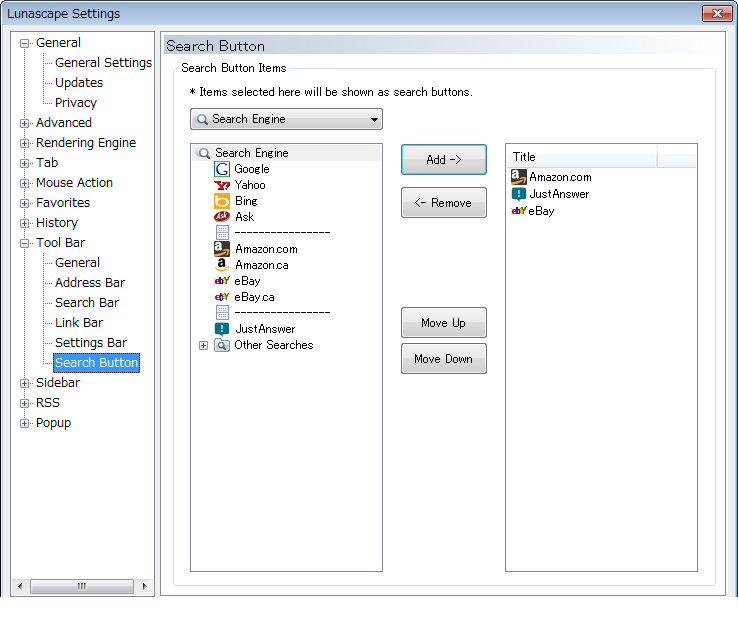
Task: Select the "Ask" text row
Action: (244, 217)
